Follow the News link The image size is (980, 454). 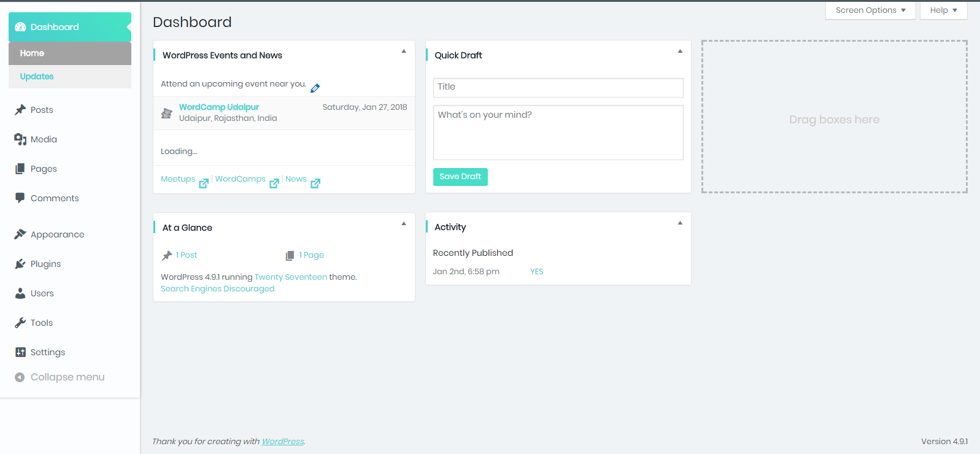[x=296, y=179]
